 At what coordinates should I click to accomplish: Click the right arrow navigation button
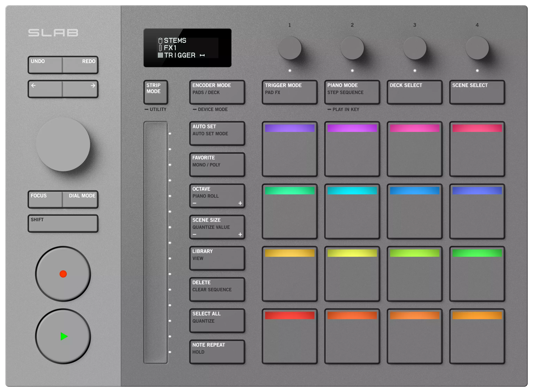click(80, 89)
